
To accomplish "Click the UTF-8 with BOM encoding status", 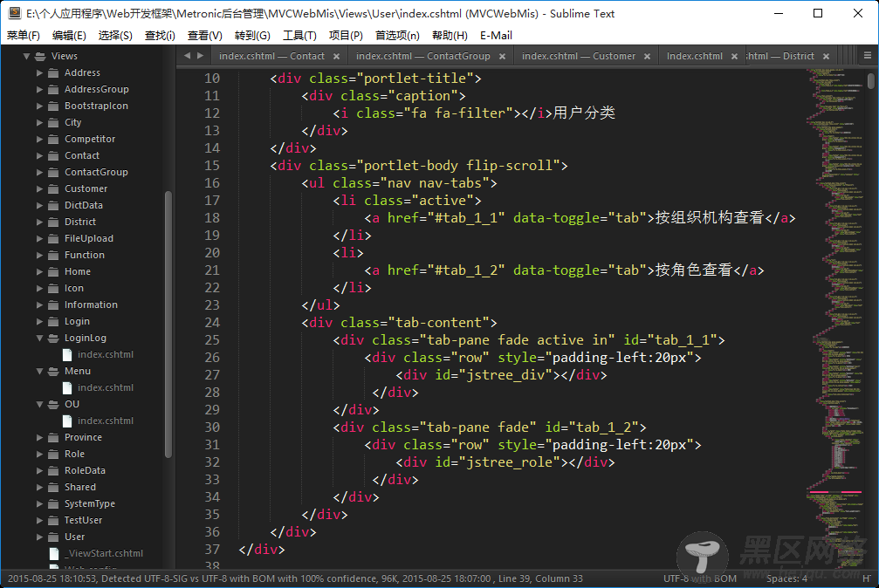I will point(699,578).
